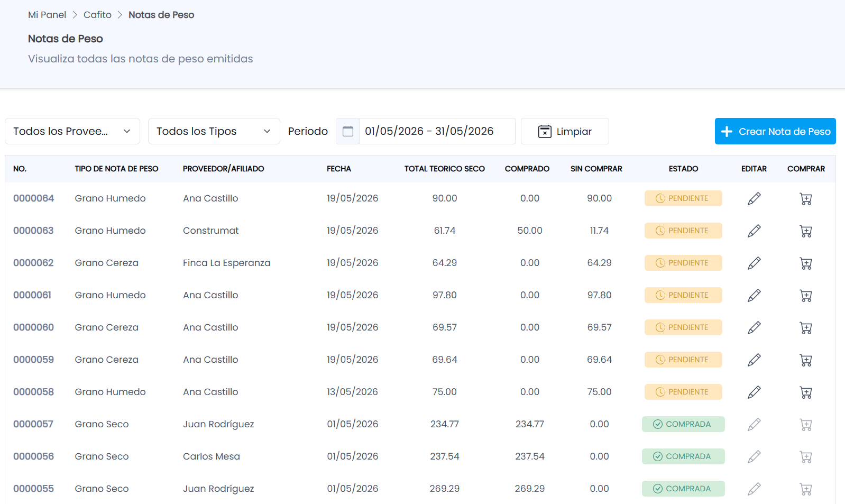The image size is (845, 504).
Task: Open note number 0000057
Action: (33, 424)
